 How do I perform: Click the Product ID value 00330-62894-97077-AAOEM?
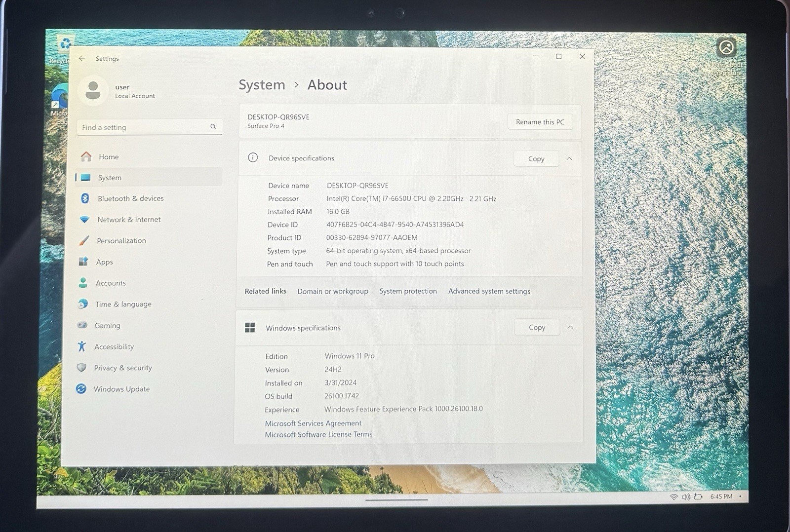pos(372,237)
